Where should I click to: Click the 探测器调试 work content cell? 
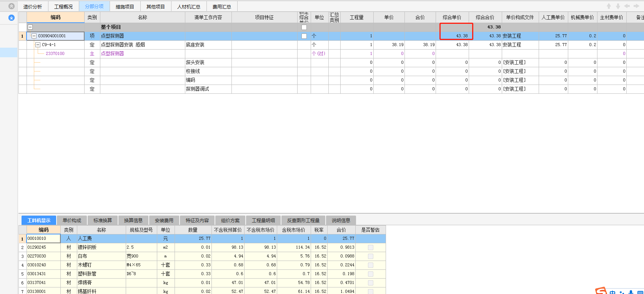208,89
